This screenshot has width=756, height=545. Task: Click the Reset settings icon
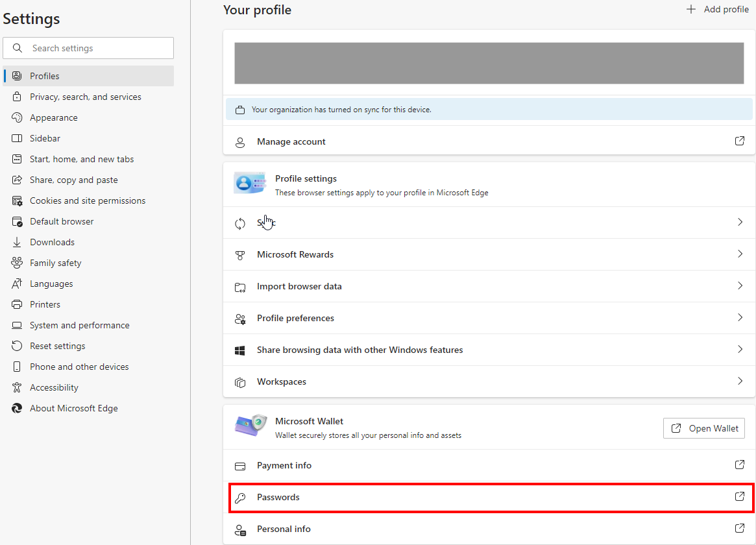[17, 346]
